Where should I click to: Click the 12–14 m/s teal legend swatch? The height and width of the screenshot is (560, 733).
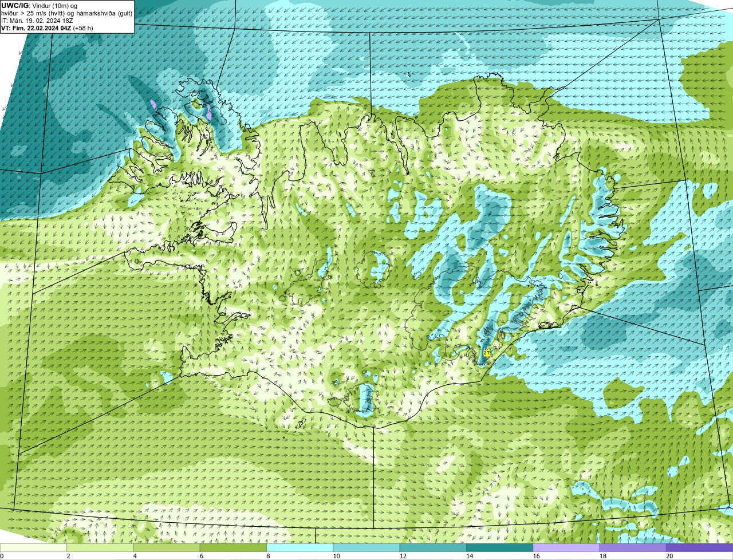[x=433, y=548]
